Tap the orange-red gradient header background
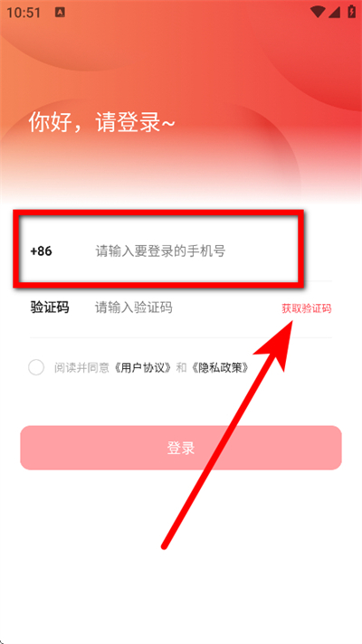Screen dimensions: 362x644 [181, 62]
